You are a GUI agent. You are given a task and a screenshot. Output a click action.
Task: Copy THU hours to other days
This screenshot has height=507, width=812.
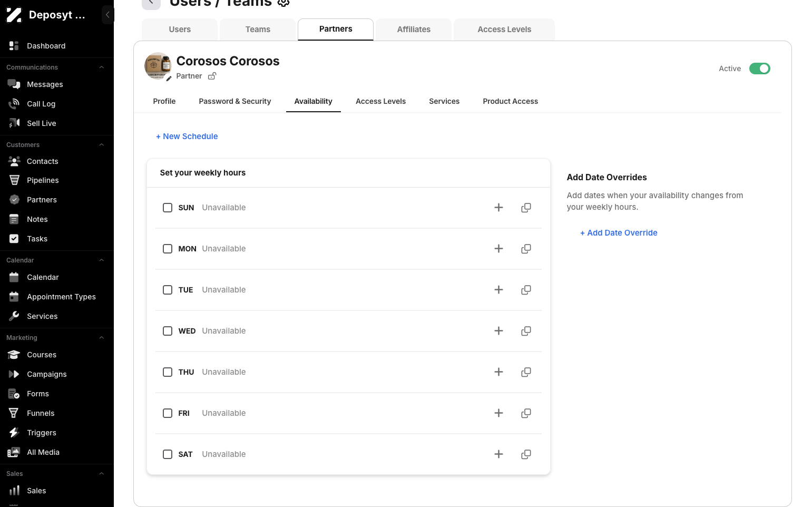[x=526, y=372]
